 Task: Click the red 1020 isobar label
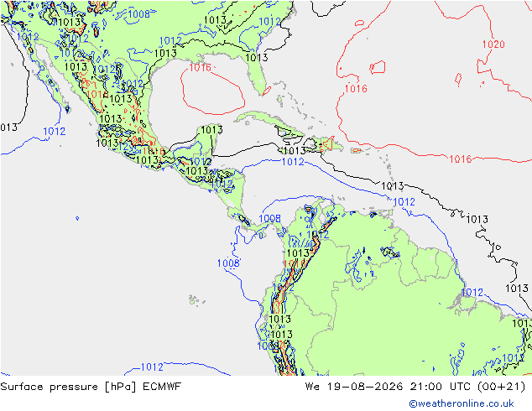(493, 44)
